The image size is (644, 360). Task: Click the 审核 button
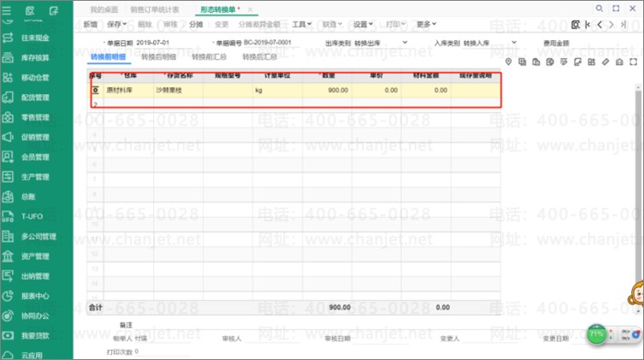(170, 24)
